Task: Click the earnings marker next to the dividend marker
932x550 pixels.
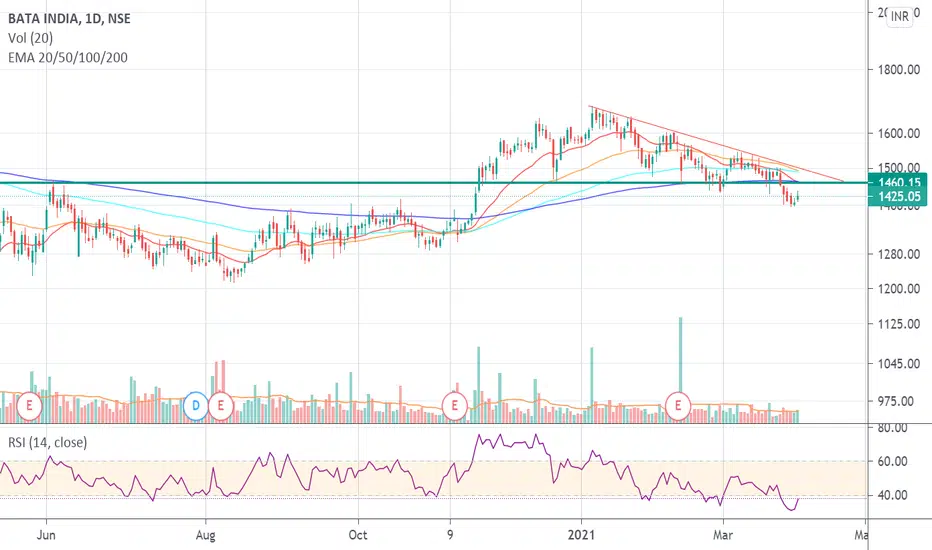Action: (221, 406)
